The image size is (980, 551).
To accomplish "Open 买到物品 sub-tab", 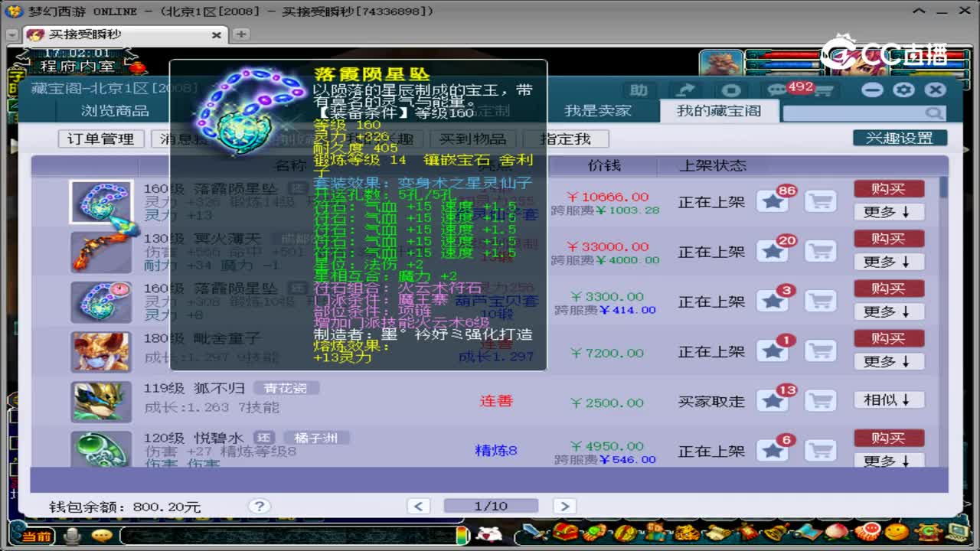I will [x=472, y=139].
